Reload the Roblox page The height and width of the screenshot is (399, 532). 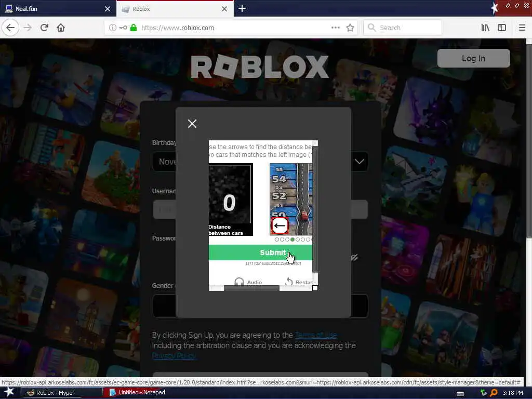point(45,28)
